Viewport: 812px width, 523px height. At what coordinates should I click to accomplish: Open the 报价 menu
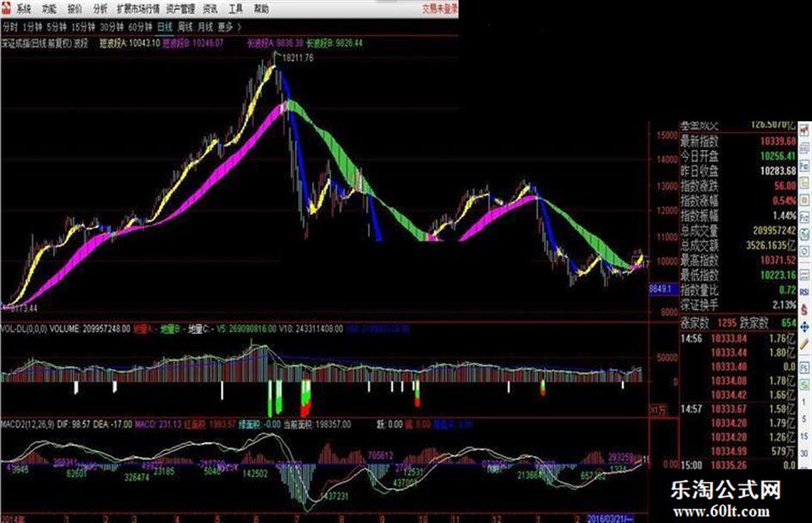coord(75,9)
